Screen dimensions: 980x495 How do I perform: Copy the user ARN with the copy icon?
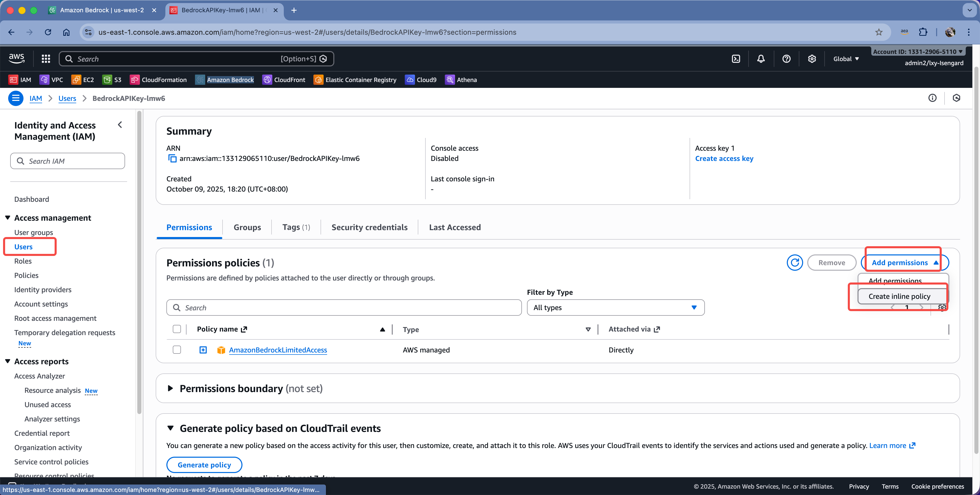(172, 158)
